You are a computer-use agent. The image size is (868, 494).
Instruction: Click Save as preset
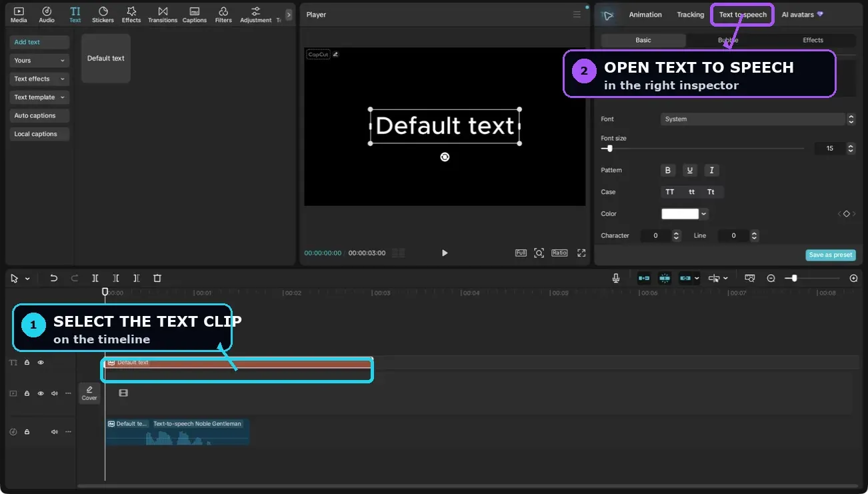click(831, 255)
